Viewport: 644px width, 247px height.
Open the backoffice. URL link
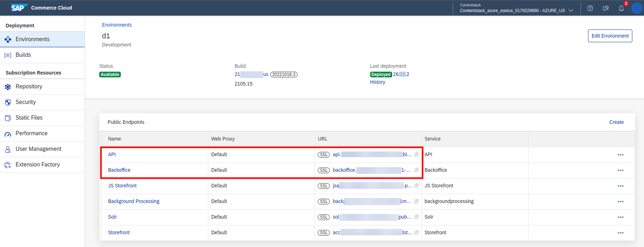point(371,170)
